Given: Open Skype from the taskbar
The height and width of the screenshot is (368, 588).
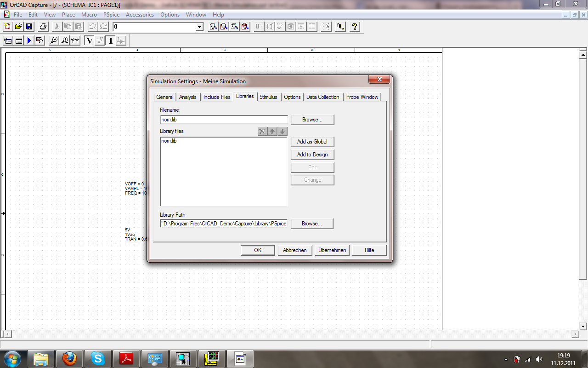Looking at the screenshot, I should 97,358.
